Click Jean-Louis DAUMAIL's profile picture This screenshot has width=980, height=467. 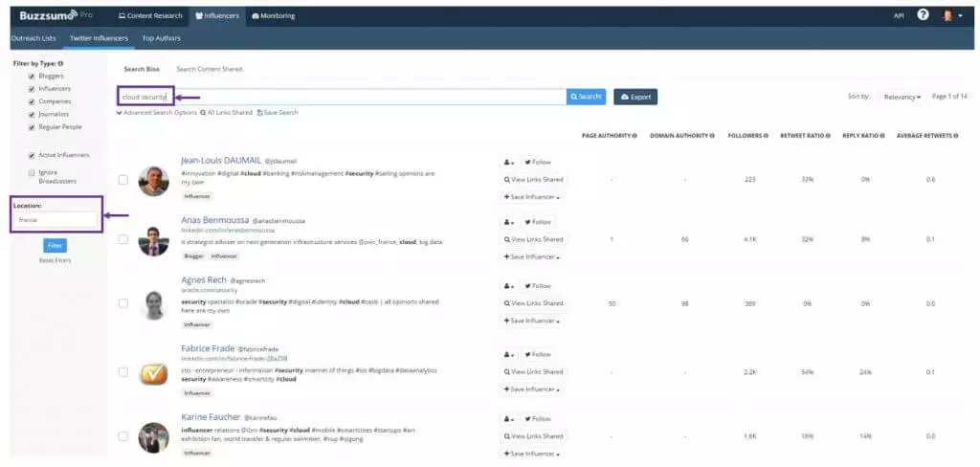(153, 181)
